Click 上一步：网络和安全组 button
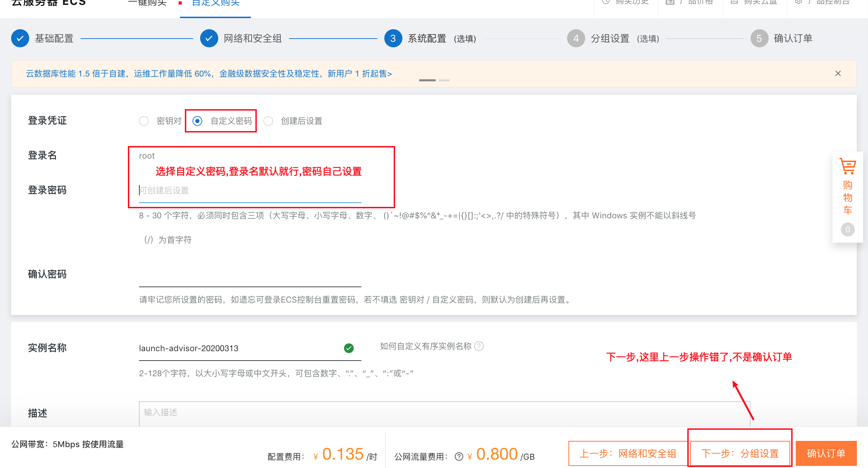The image size is (868, 468). 628,453
